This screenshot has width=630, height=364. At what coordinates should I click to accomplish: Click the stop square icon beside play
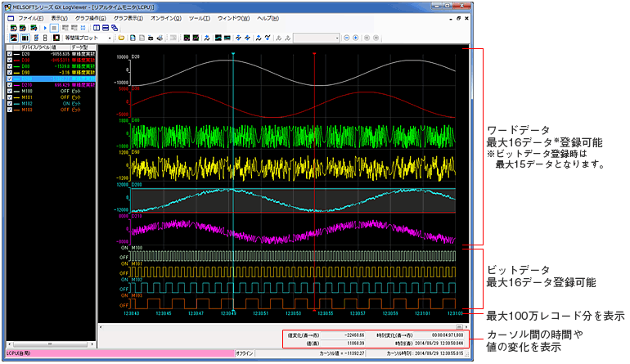[53, 28]
